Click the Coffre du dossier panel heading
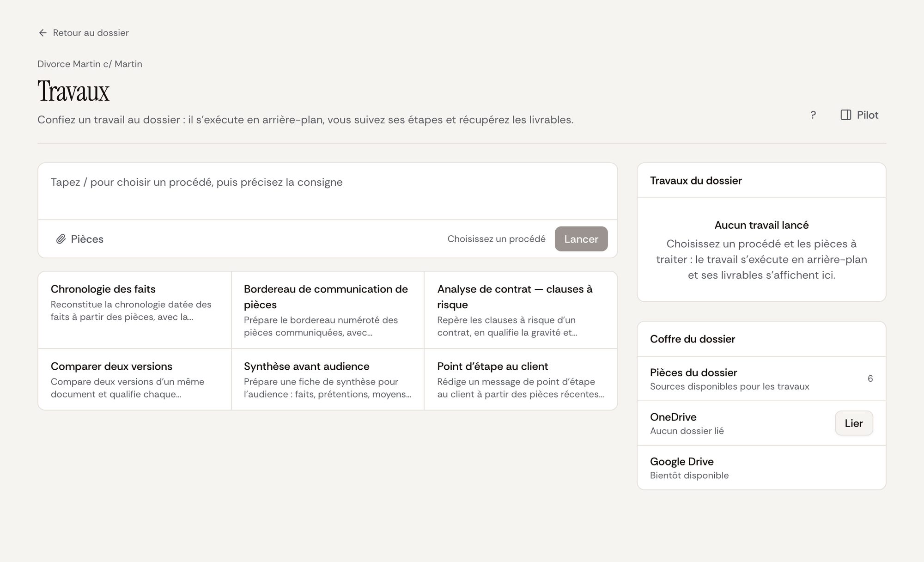The width and height of the screenshot is (924, 562). pos(693,339)
